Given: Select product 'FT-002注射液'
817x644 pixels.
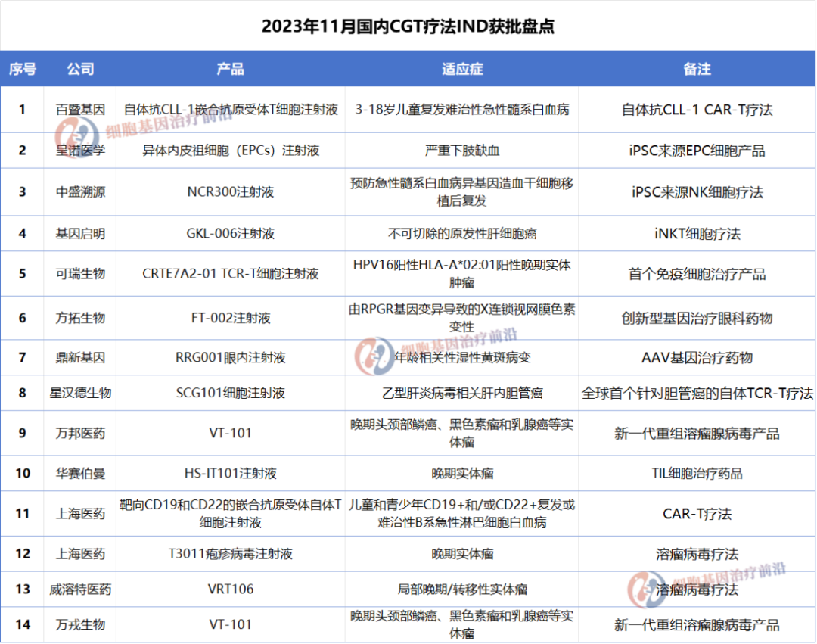Looking at the screenshot, I should (x=230, y=318).
